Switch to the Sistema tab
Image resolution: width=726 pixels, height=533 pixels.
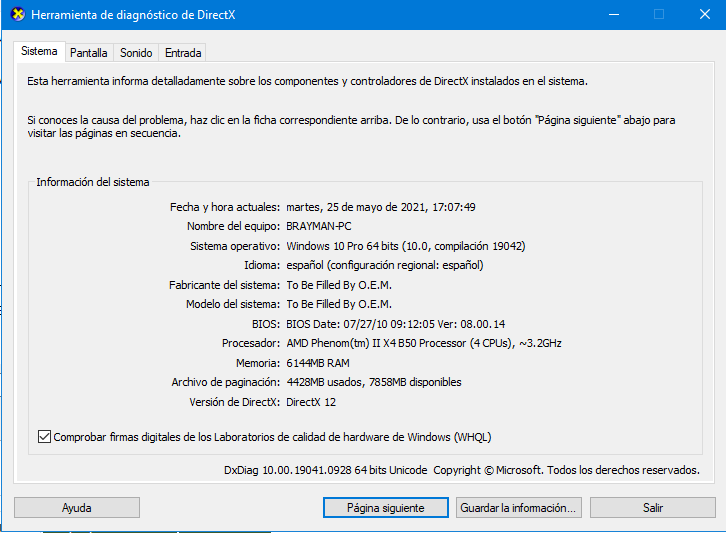39,51
